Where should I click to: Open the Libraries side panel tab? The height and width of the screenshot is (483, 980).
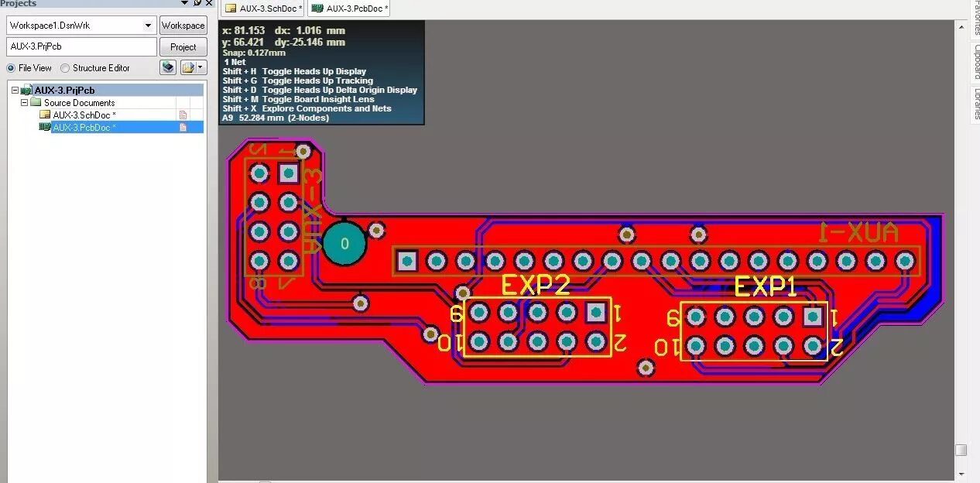pos(975,104)
